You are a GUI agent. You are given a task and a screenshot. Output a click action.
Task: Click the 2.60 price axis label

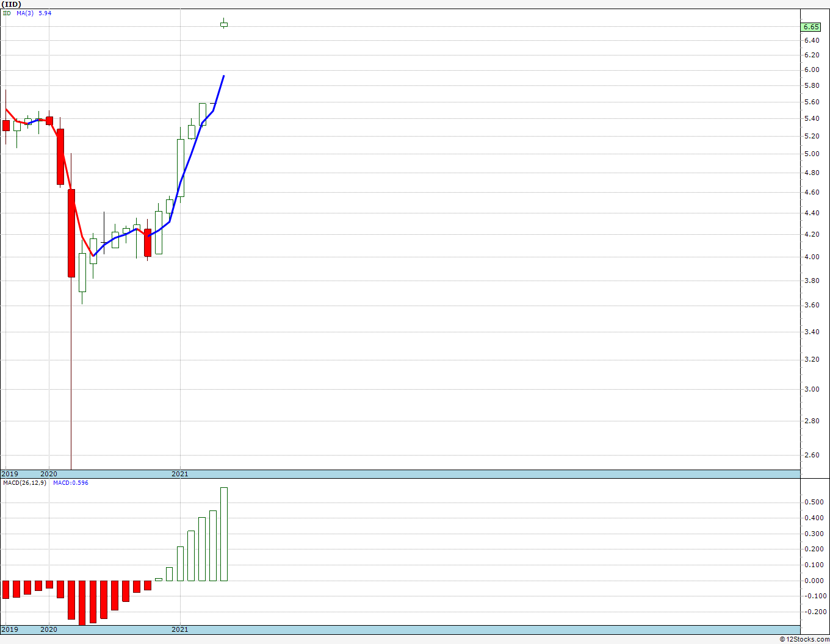point(812,456)
